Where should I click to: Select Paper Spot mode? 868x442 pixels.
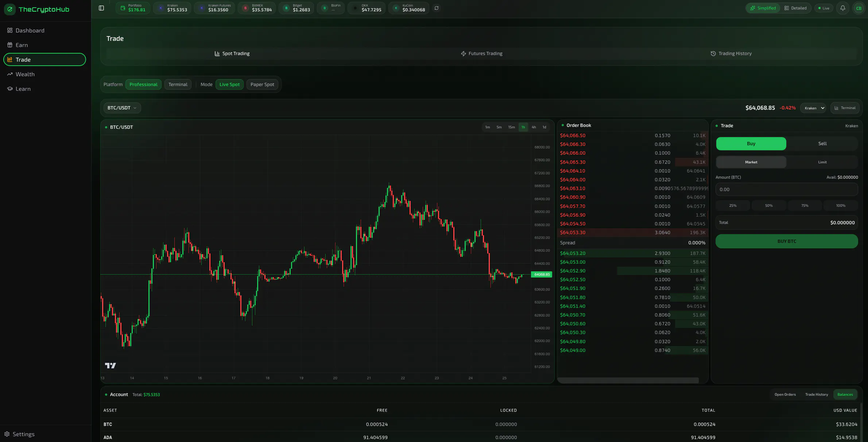(x=262, y=85)
